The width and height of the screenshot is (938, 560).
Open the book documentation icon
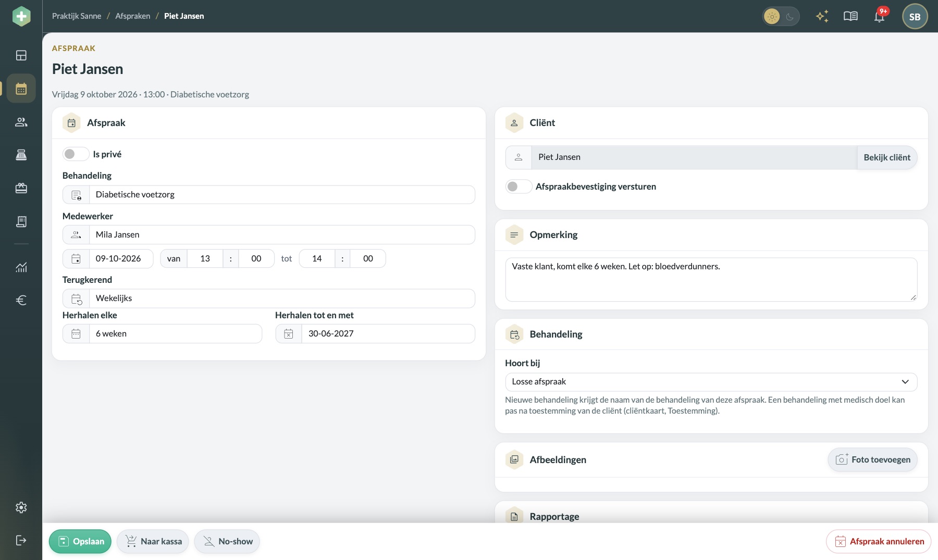pyautogui.click(x=850, y=16)
